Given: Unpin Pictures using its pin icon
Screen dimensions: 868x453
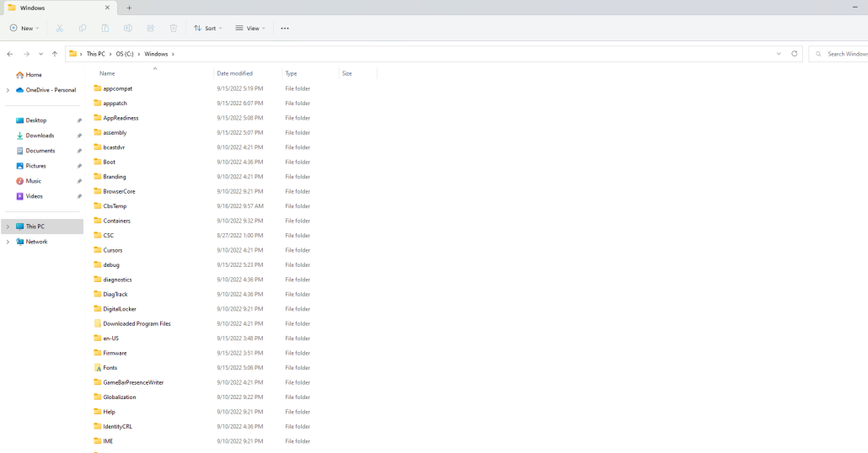Looking at the screenshot, I should coord(79,166).
